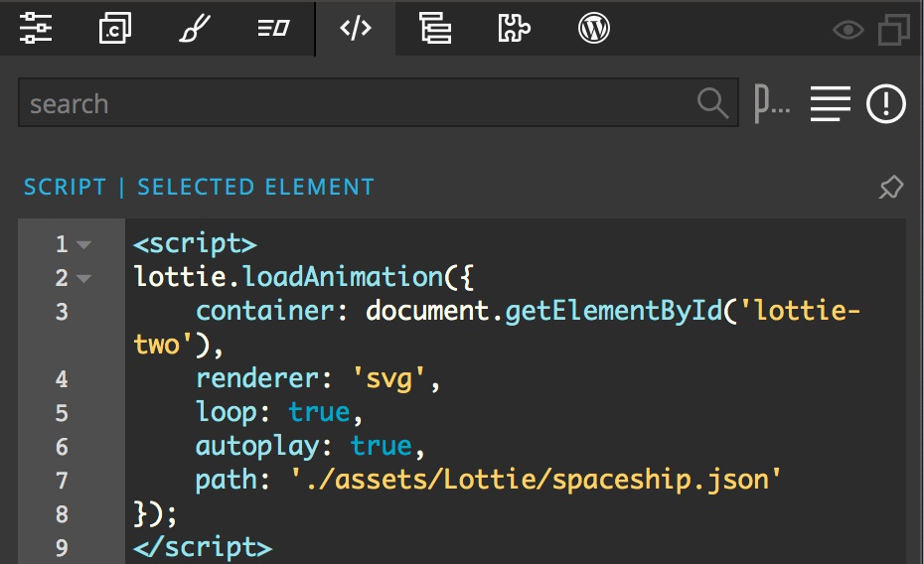The image size is (924, 564).
Task: Click the spaceship.json path string
Action: point(536,480)
